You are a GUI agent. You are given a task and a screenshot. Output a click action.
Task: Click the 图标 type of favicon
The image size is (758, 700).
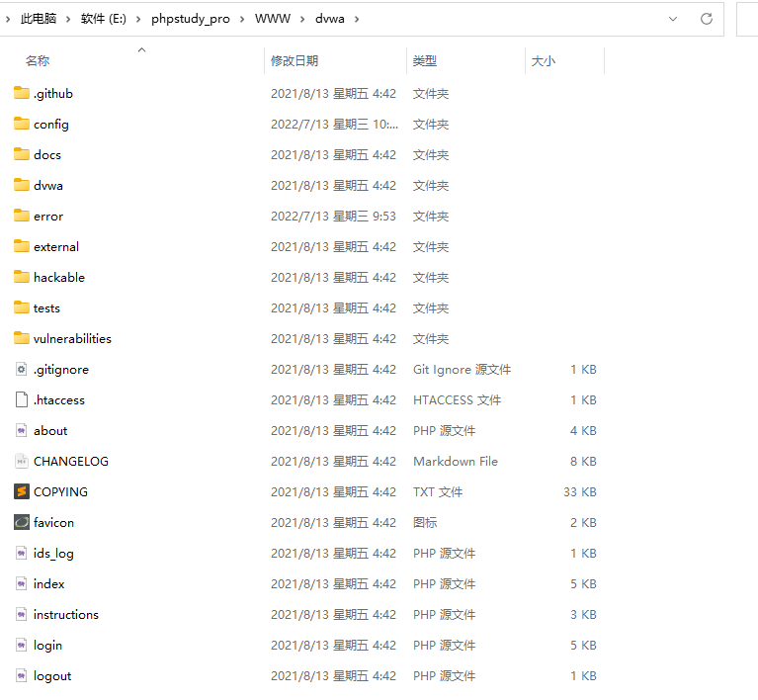pos(425,522)
